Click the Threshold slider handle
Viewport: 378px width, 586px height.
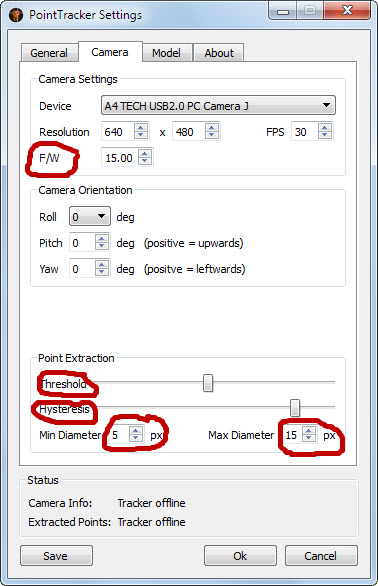(x=208, y=383)
